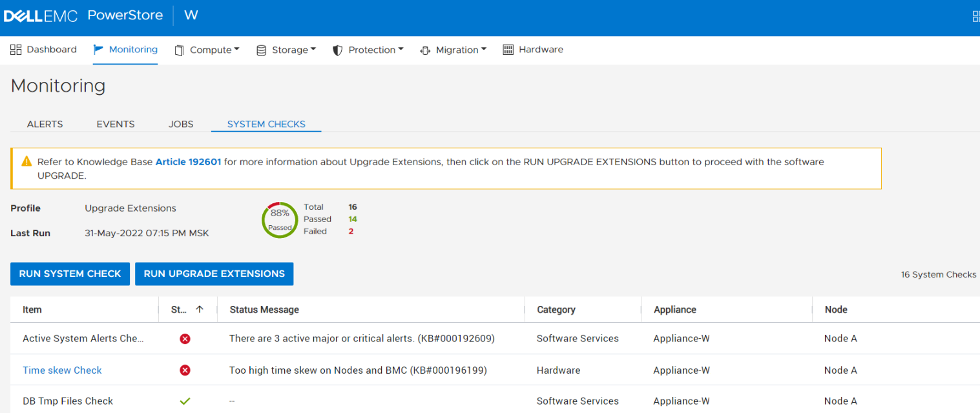
Task: Switch to the ALERTS tab
Action: click(45, 124)
